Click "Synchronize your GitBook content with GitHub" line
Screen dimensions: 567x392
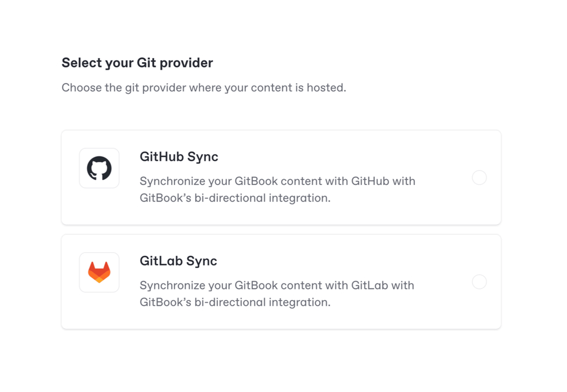(277, 181)
